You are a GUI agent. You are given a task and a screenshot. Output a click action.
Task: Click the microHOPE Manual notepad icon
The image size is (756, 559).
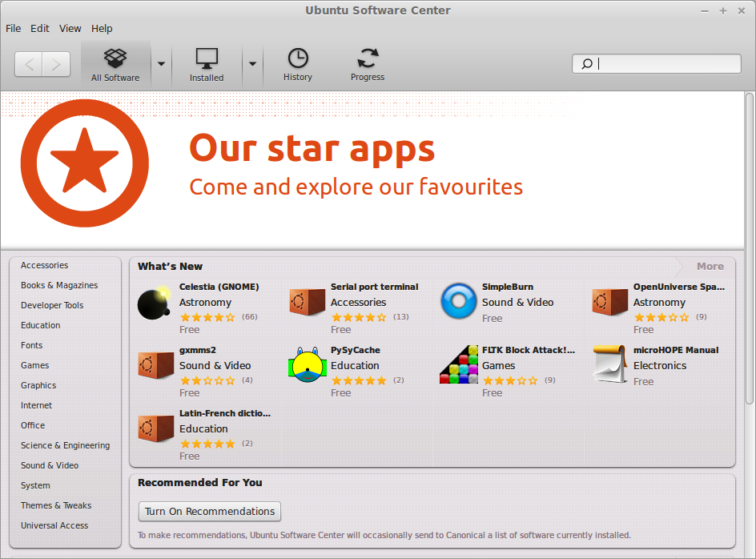609,365
